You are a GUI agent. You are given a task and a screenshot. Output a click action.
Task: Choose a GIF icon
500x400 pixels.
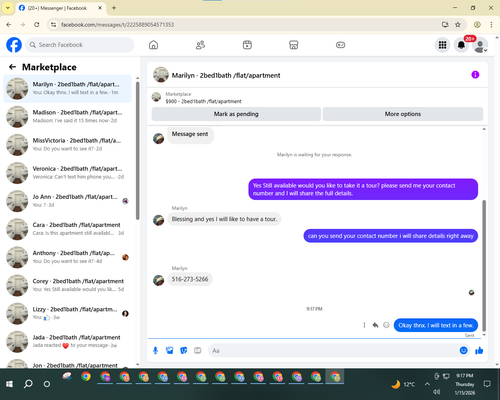pyautogui.click(x=198, y=350)
